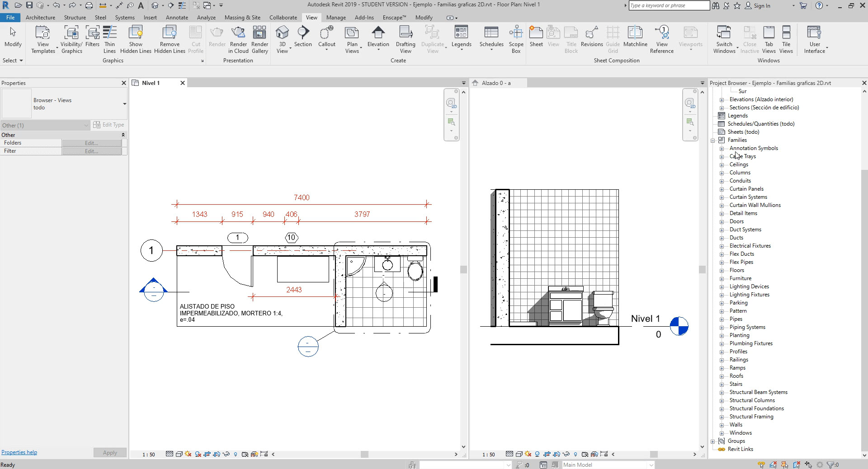Click the View Reference tool
This screenshot has height=469, width=868.
[x=662, y=40]
